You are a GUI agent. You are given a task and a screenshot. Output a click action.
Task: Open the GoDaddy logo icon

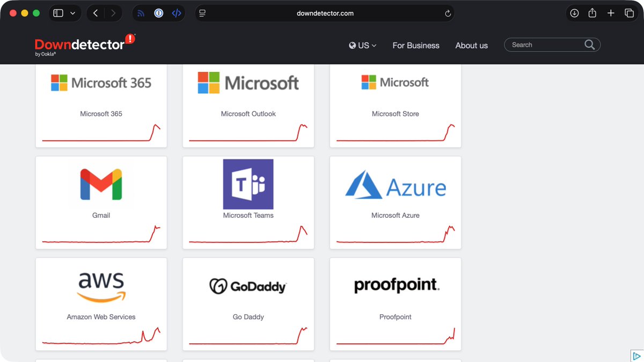pos(248,286)
